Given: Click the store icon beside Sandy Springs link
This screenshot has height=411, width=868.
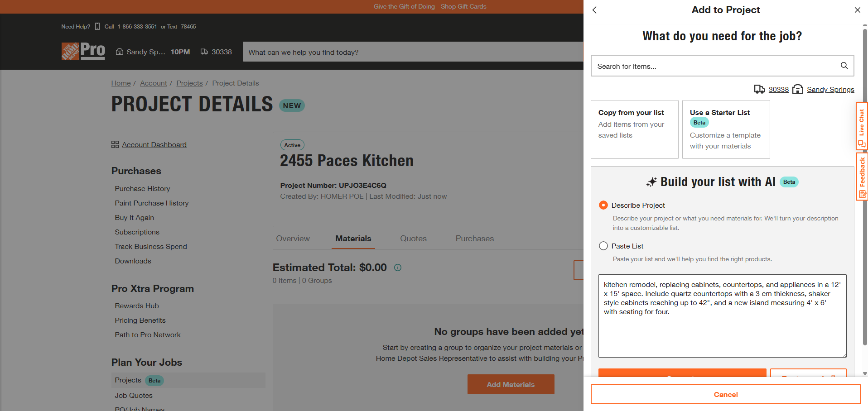Looking at the screenshot, I should [797, 89].
